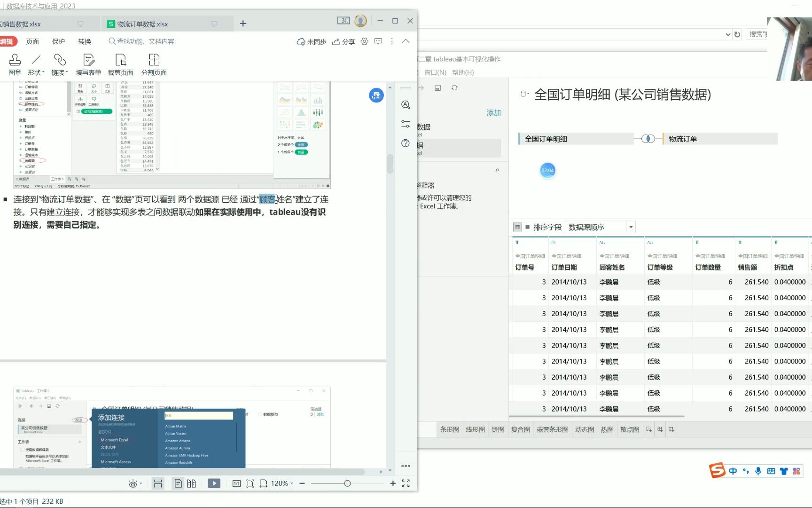
Task: Open the sidebar settings sliders icon
Action: point(406,124)
